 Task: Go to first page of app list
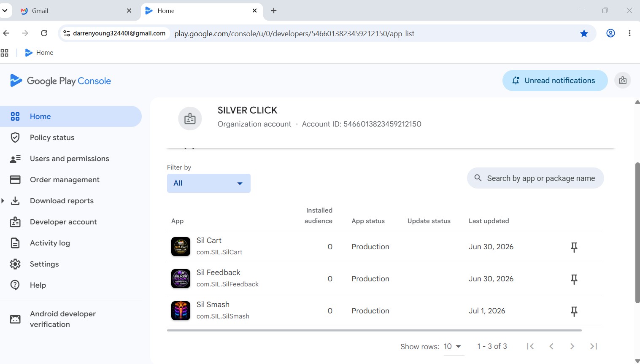530,346
